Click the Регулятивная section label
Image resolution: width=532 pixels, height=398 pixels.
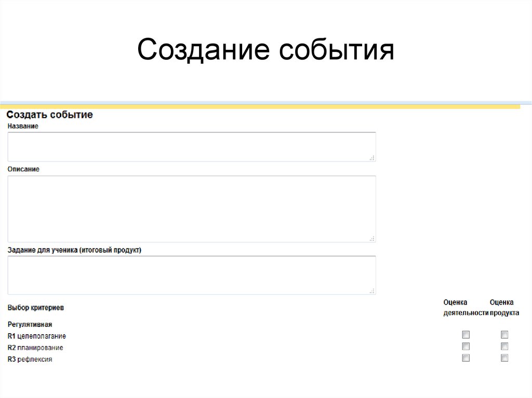tap(30, 323)
